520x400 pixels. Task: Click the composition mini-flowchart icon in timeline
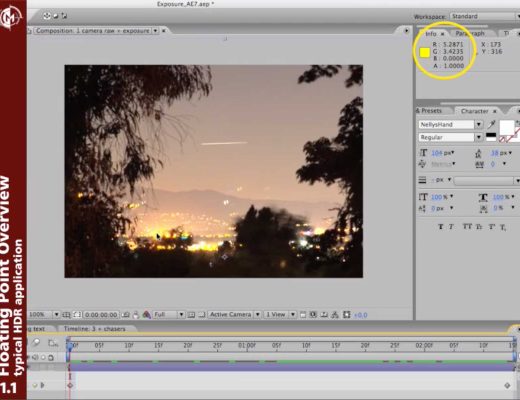[x=52, y=343]
